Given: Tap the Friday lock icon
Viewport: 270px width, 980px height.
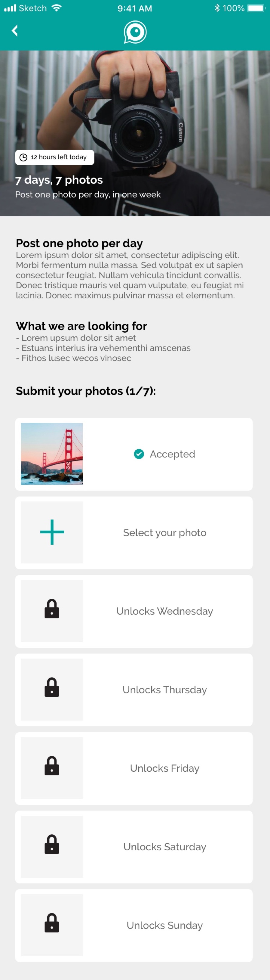Looking at the screenshot, I should pos(52,766).
